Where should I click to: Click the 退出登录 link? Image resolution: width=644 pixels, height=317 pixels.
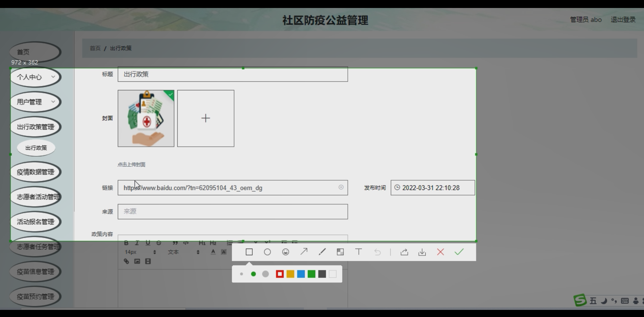click(x=623, y=20)
